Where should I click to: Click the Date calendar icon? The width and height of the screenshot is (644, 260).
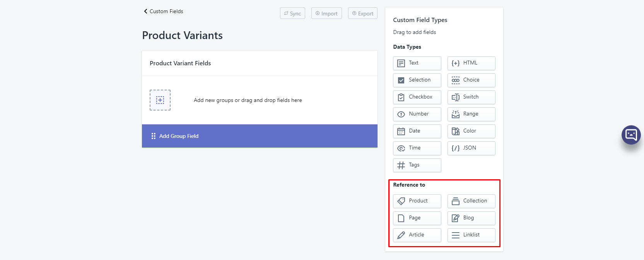click(x=401, y=131)
